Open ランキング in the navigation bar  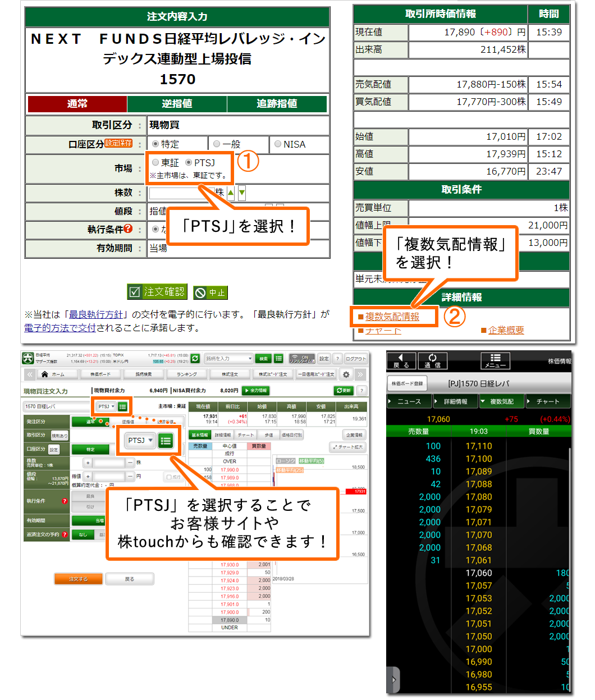coord(187,374)
